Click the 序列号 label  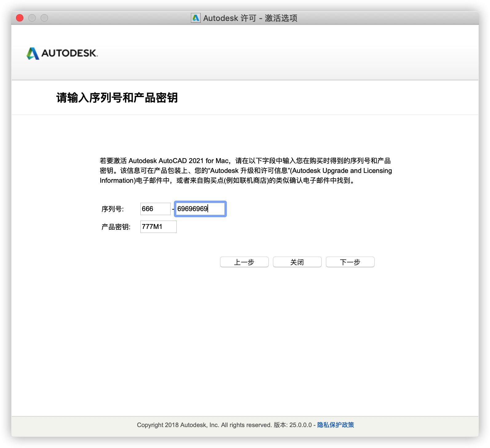point(113,209)
